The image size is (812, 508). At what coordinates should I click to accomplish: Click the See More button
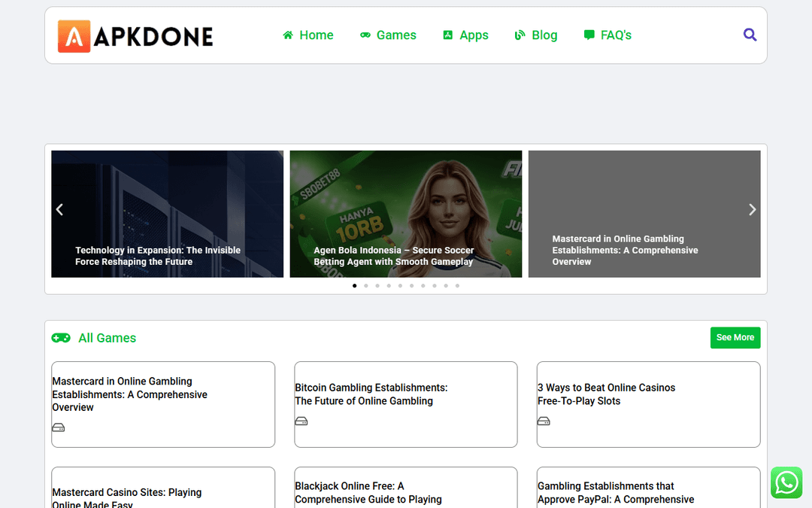[735, 337]
